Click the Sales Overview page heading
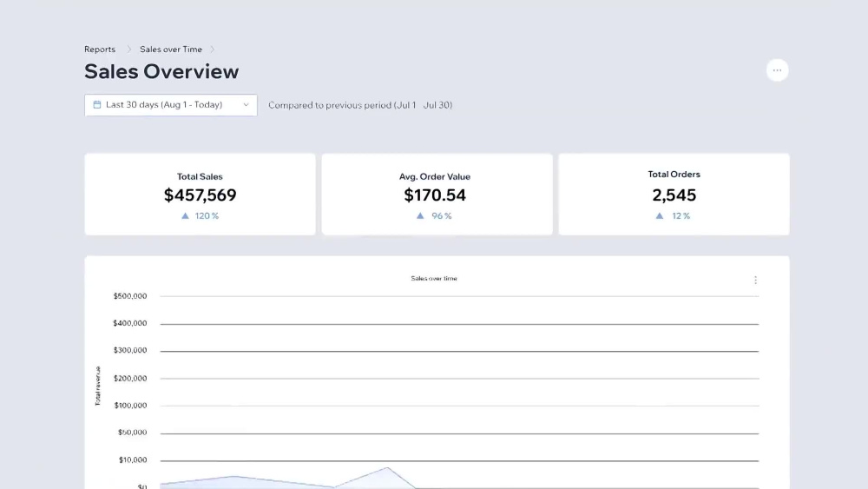The image size is (868, 489). pyautogui.click(x=161, y=71)
